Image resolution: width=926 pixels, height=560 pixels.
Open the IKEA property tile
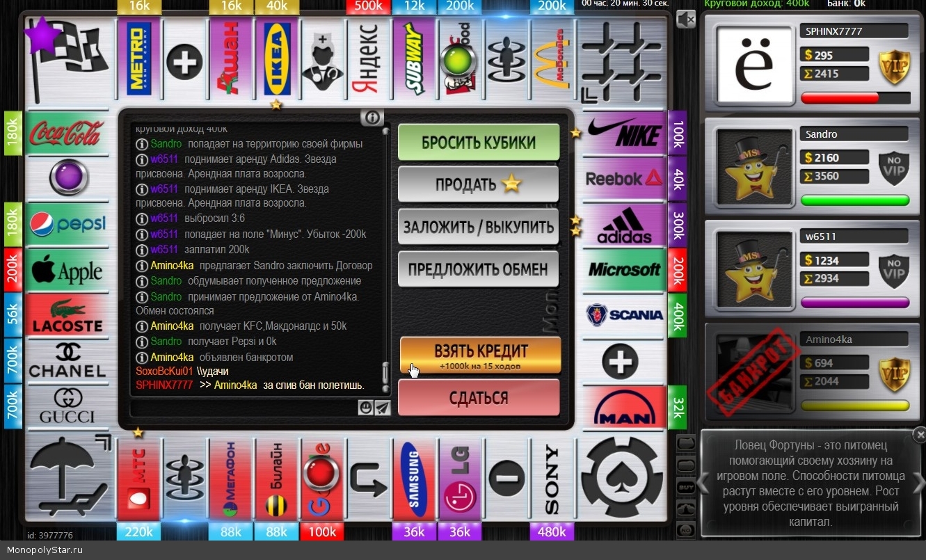[276, 58]
